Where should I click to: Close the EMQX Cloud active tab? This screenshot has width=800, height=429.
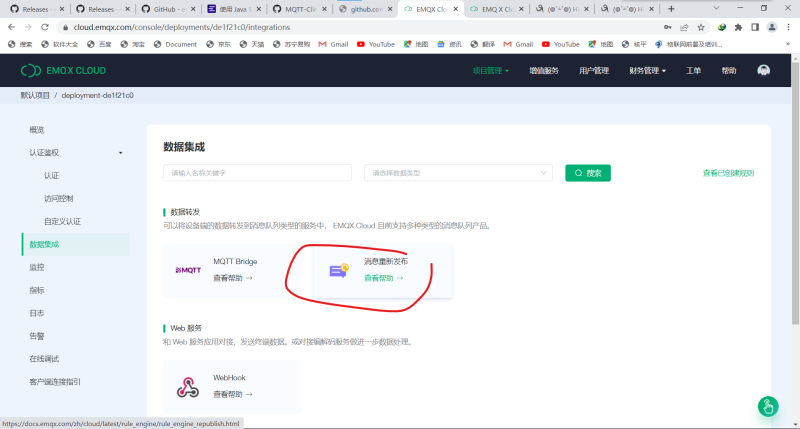[x=456, y=9]
